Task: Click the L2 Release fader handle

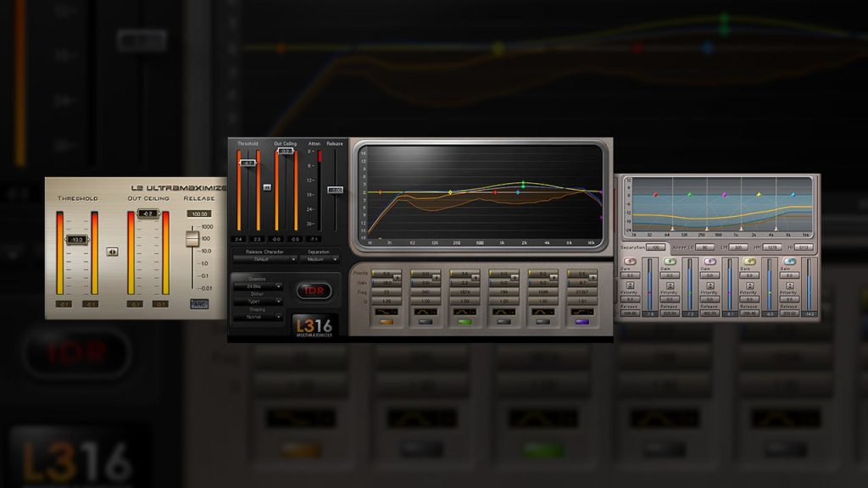Action: coord(192,239)
